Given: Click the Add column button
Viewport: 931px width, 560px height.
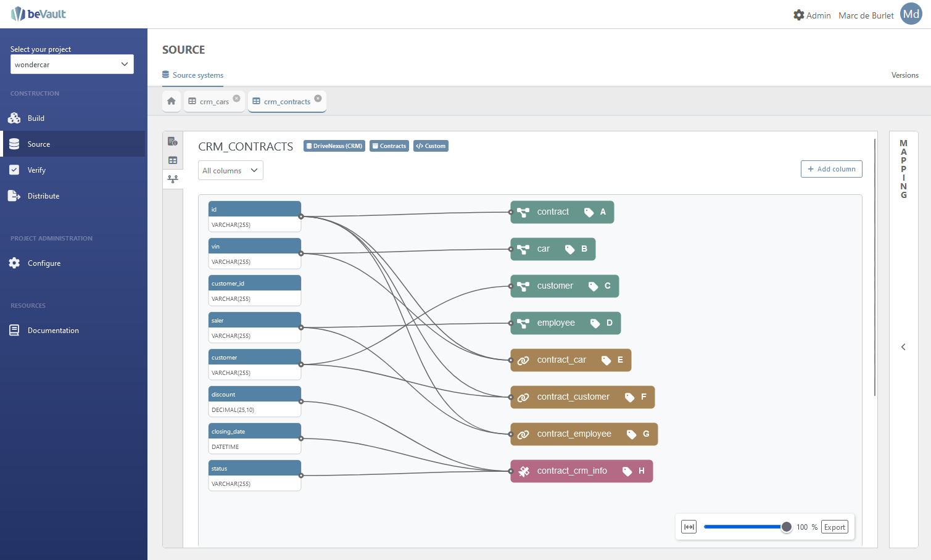Looking at the screenshot, I should point(831,169).
